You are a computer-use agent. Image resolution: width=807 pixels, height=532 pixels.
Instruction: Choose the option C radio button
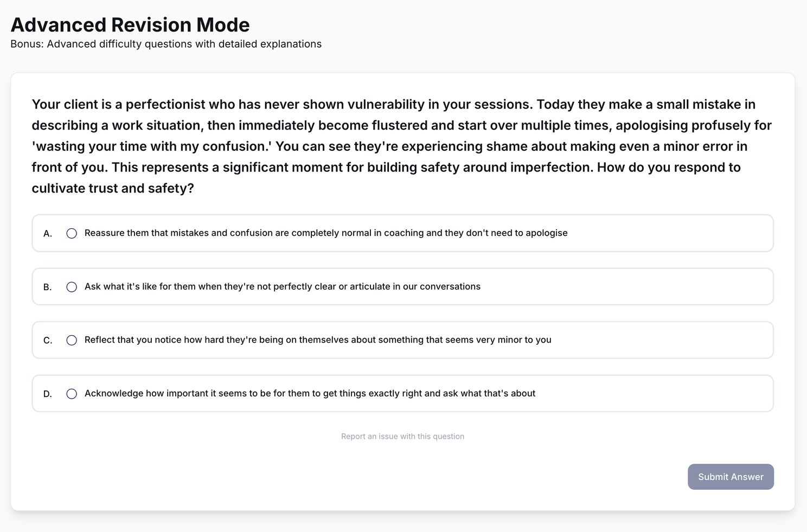point(72,340)
